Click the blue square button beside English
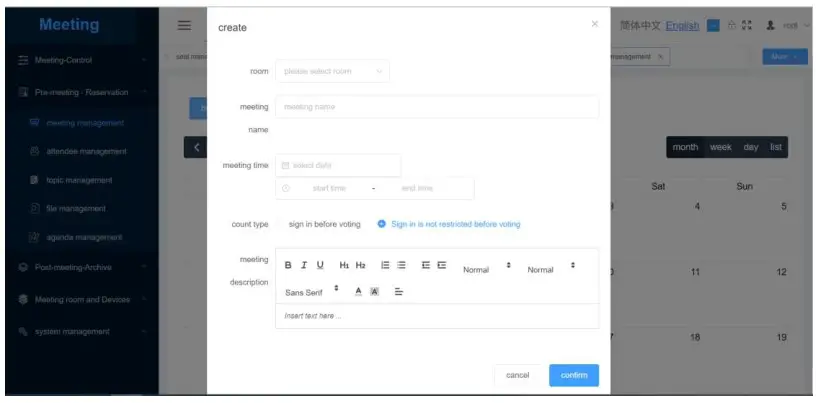The height and width of the screenshot is (403, 821). click(x=713, y=25)
